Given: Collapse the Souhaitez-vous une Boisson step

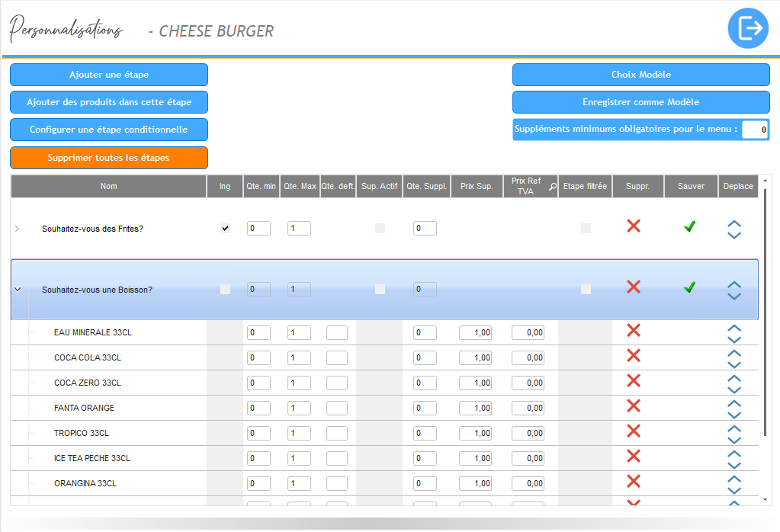Looking at the screenshot, I should [18, 290].
